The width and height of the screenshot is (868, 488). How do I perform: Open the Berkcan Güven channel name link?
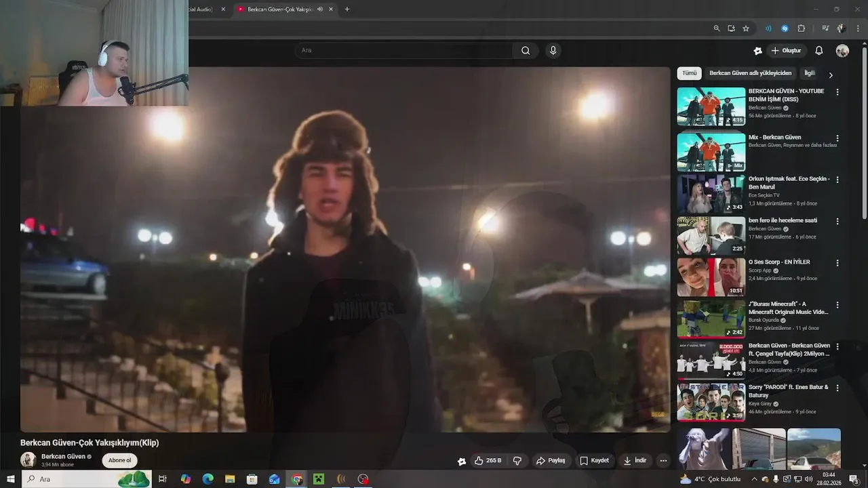[63, 457]
